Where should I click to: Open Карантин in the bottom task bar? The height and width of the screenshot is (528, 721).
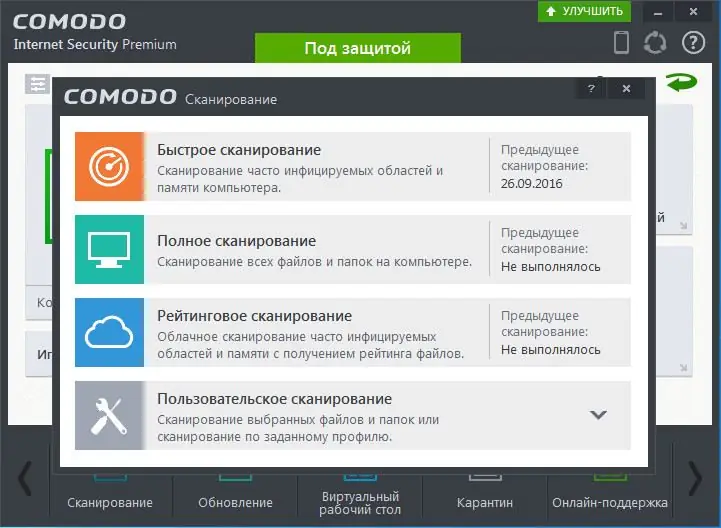[x=485, y=502]
